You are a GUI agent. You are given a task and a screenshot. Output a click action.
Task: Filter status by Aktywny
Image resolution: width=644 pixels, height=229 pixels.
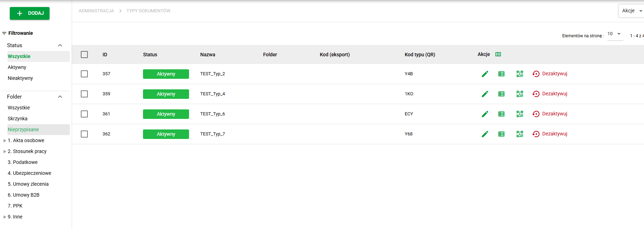point(17,67)
